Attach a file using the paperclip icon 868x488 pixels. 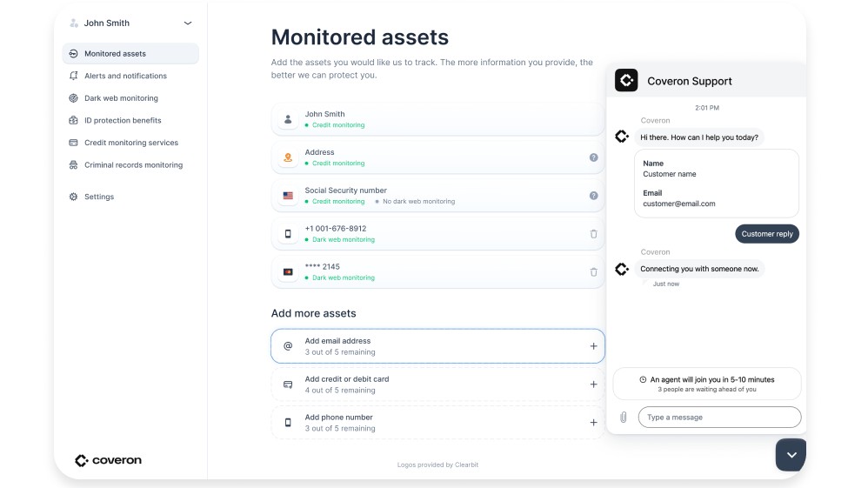point(624,417)
